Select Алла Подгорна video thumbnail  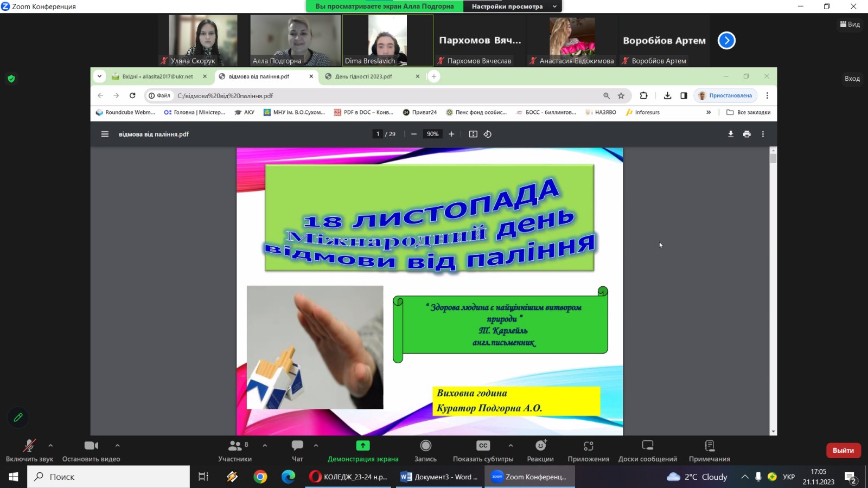(x=296, y=41)
